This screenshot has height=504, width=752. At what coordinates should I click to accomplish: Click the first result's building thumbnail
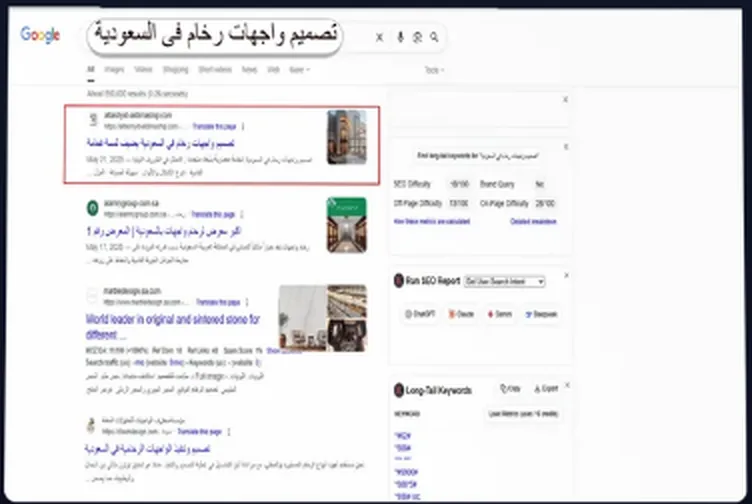coord(347,137)
